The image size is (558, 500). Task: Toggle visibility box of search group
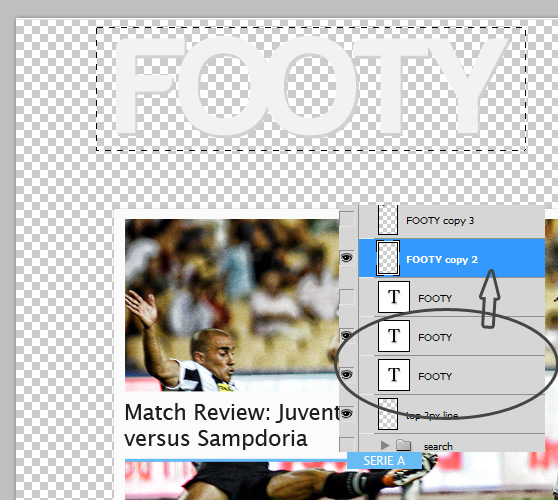(347, 444)
